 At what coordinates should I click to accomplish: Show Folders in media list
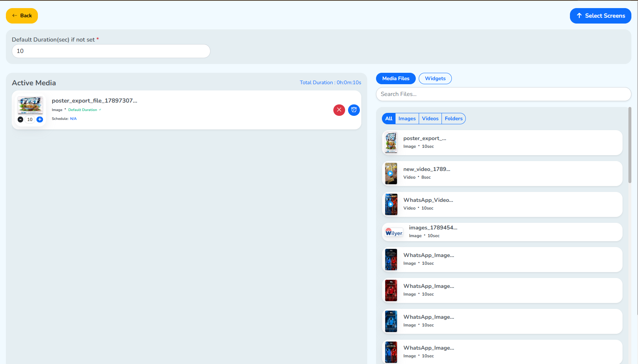pyautogui.click(x=454, y=119)
